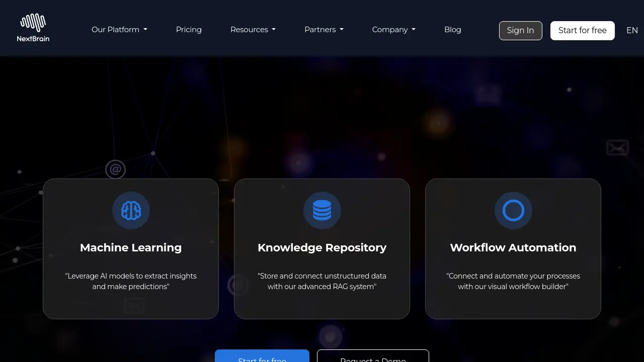Request a Demo
644x362 pixels.
coord(372,358)
